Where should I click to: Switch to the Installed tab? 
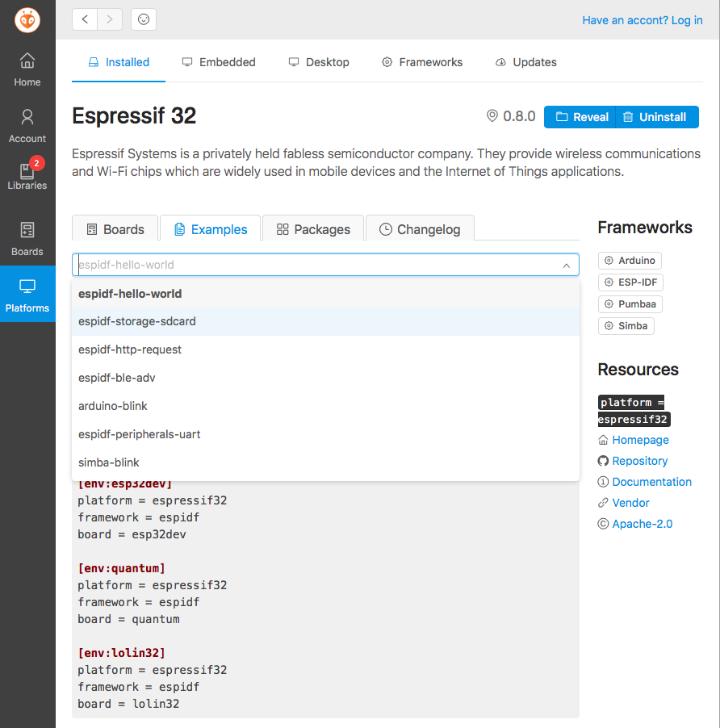click(x=119, y=62)
